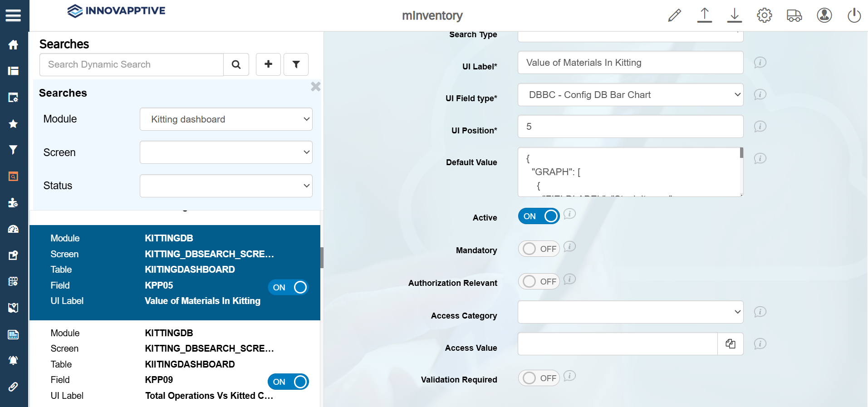Click the upload arrow icon
This screenshot has width=868, height=407.
[704, 15]
